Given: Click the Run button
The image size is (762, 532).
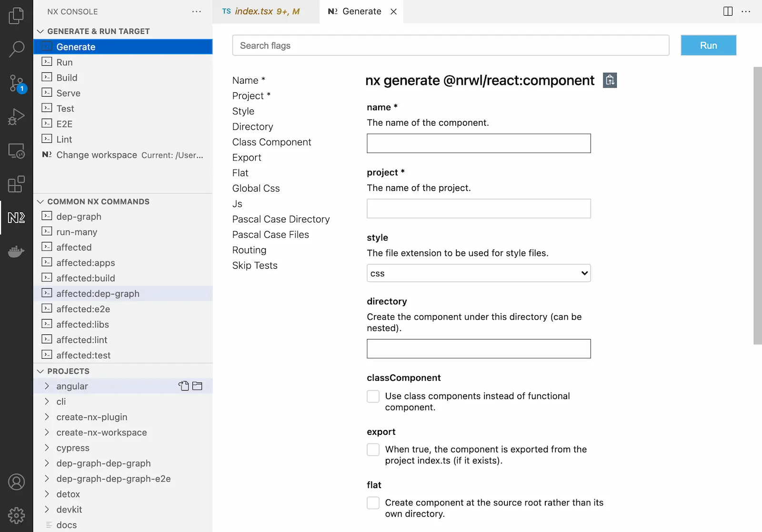Looking at the screenshot, I should pyautogui.click(x=708, y=45).
